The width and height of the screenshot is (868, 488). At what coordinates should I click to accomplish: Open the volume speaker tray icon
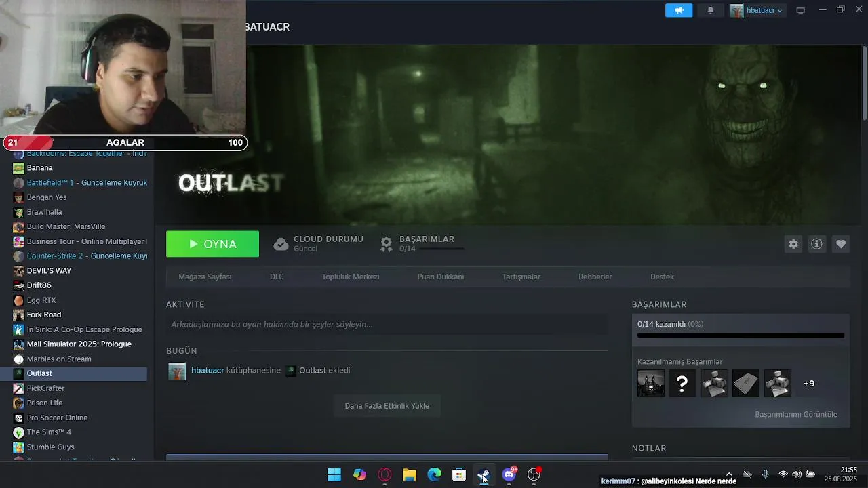coord(797,474)
